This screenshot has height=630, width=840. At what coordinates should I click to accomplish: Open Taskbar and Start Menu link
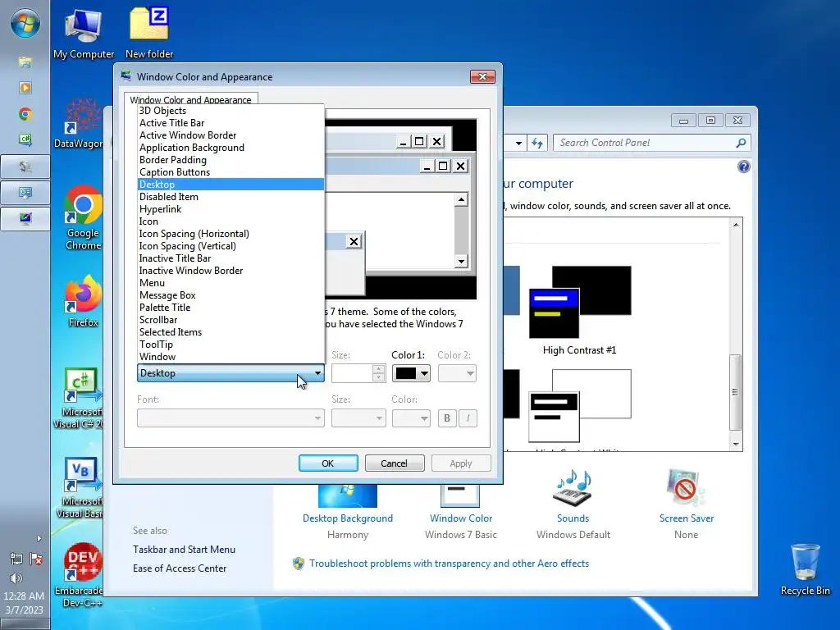(x=184, y=550)
